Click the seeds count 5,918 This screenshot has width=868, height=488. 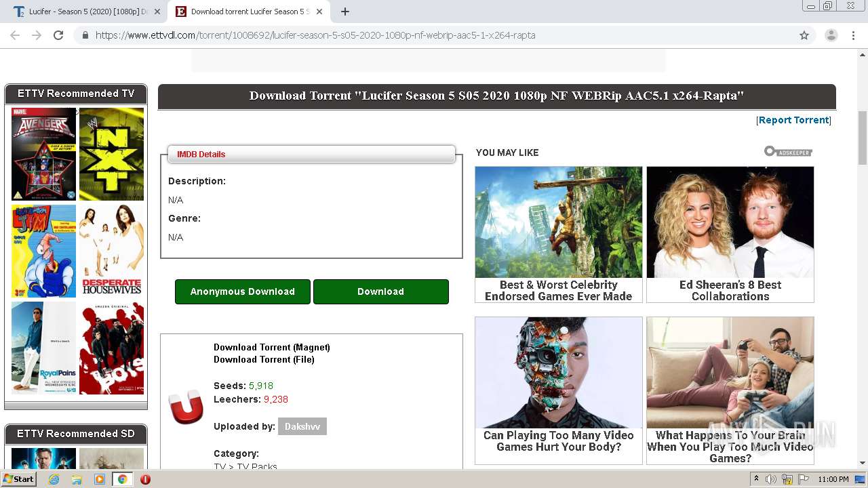point(261,386)
